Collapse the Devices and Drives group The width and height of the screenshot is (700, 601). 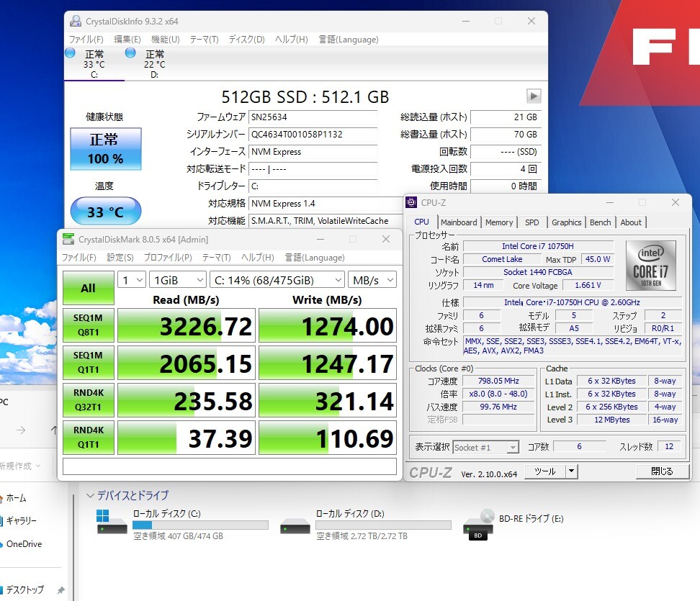pyautogui.click(x=90, y=495)
